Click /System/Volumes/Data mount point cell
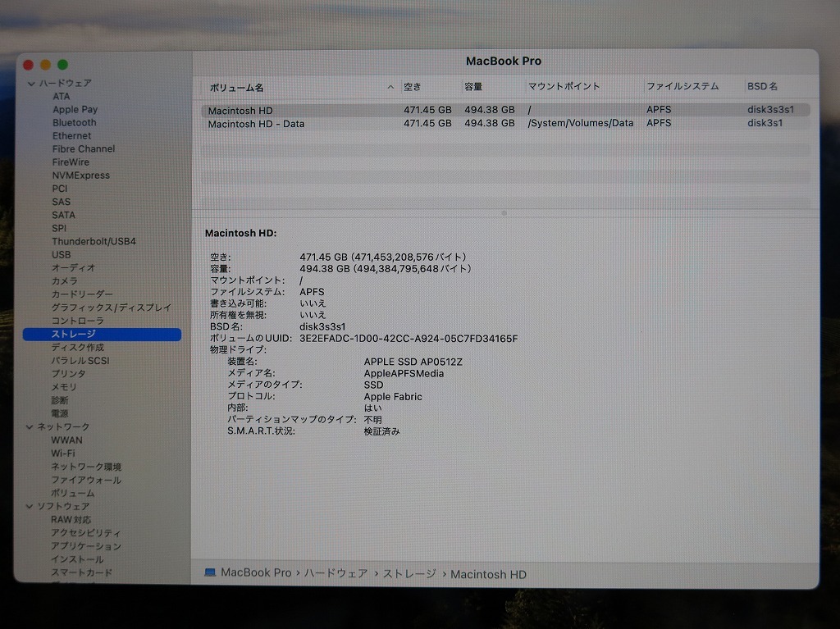This screenshot has height=629, width=840. [x=581, y=123]
